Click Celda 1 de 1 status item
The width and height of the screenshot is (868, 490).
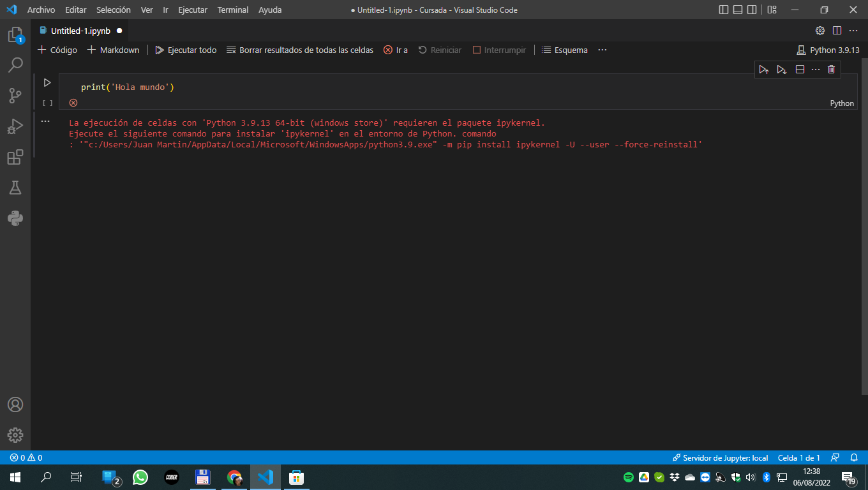(798, 457)
